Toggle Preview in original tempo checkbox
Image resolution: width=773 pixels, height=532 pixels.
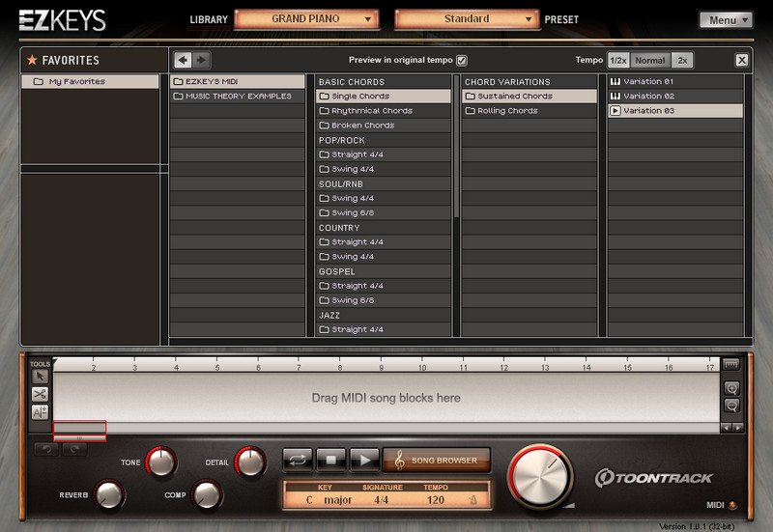click(461, 60)
